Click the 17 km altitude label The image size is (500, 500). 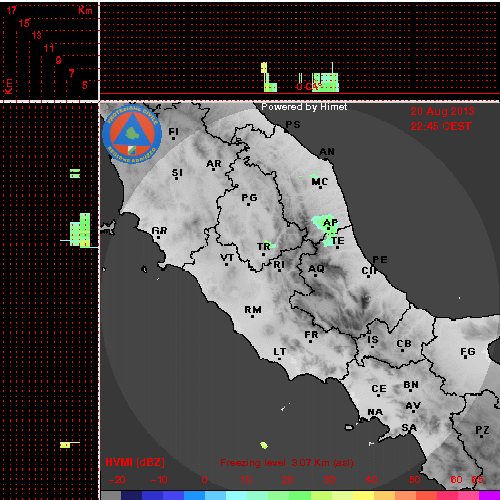(12, 10)
